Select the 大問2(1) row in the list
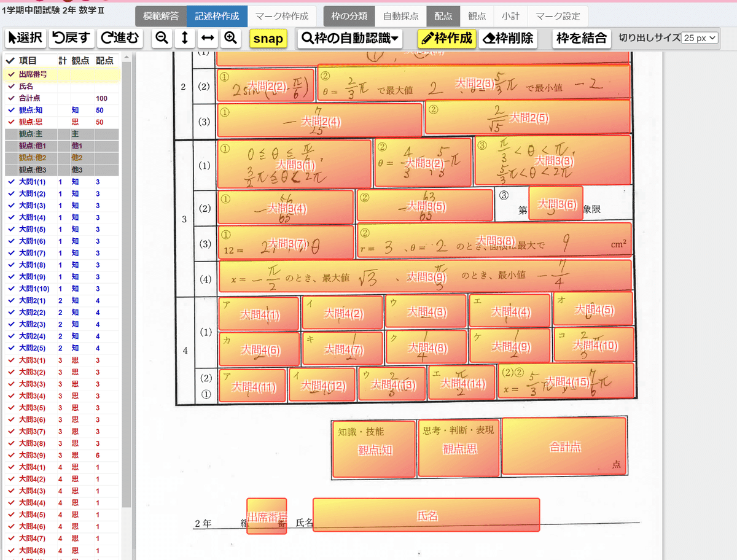 click(61, 301)
